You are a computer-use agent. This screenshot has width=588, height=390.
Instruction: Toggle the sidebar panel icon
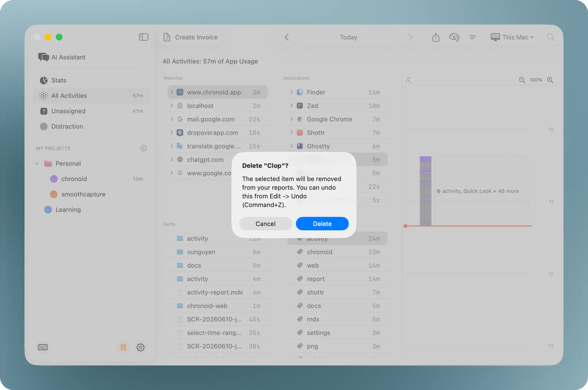[144, 37]
